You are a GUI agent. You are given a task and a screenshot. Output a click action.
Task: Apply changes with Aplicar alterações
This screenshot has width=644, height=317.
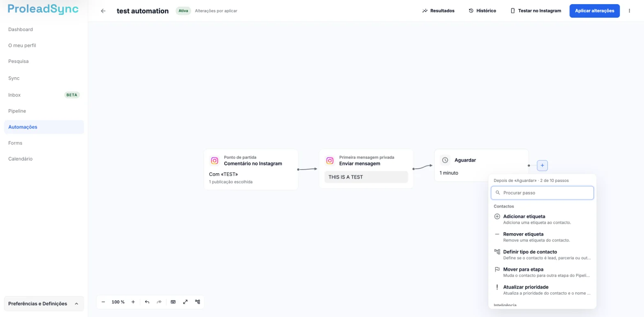[594, 11]
